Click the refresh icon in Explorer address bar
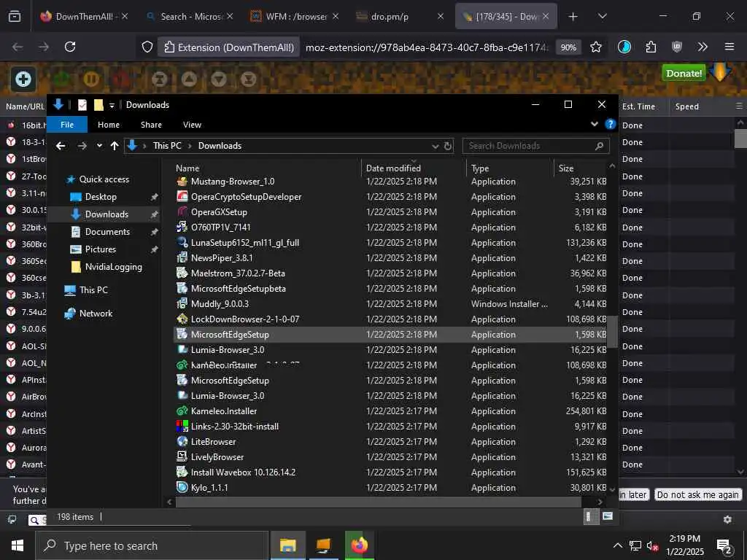The height and width of the screenshot is (560, 747). [448, 146]
